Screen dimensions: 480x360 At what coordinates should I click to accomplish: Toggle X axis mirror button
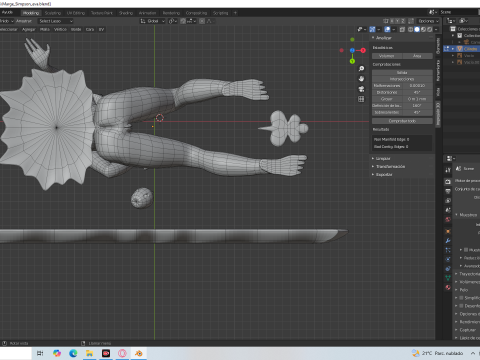pos(392,21)
